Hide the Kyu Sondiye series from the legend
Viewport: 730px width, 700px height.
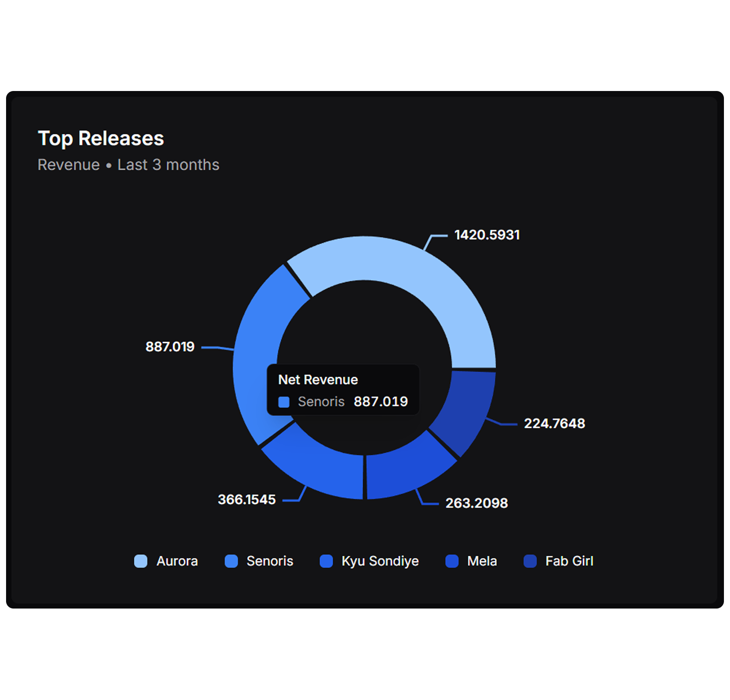[x=380, y=561]
